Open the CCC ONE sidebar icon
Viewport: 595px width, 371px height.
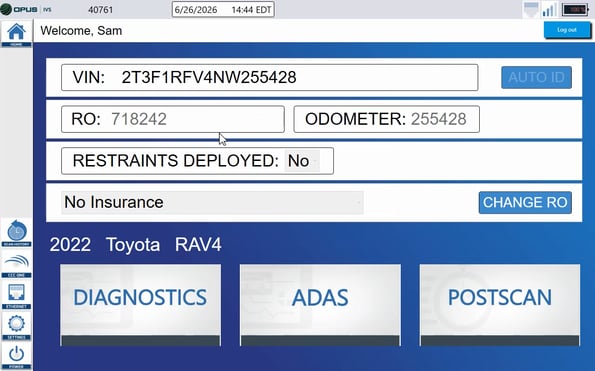(x=16, y=265)
